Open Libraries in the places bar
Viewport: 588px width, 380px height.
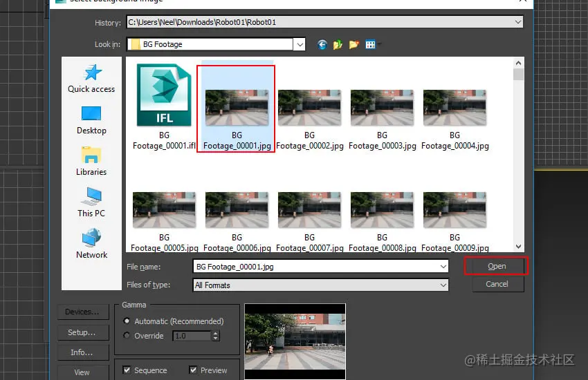pos(91,162)
